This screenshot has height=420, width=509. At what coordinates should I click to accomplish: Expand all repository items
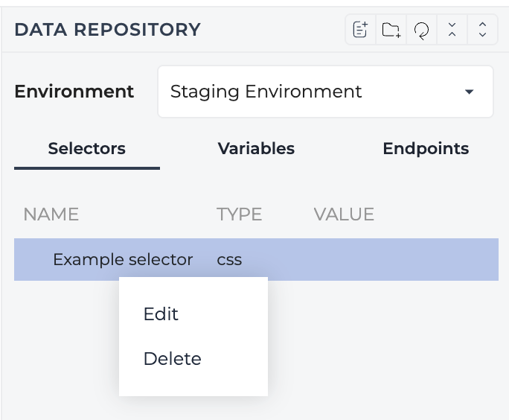482,30
